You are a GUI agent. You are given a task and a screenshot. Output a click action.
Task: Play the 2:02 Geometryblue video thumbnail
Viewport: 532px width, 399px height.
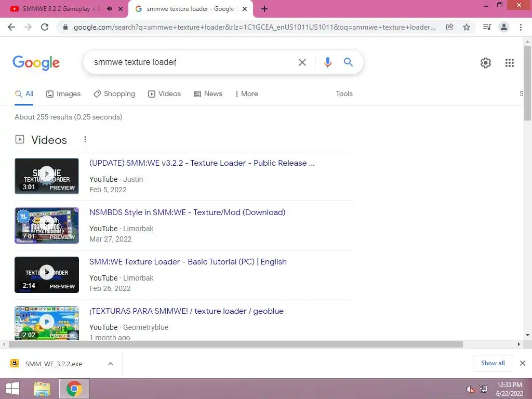[47, 323]
